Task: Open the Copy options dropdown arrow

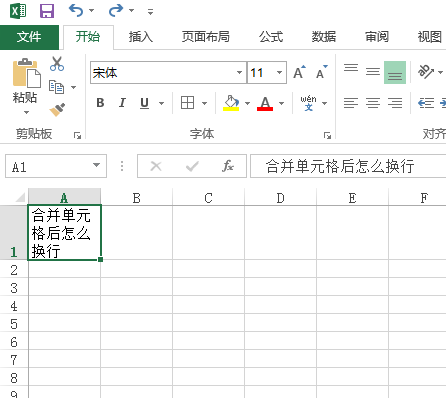Action: tap(74, 87)
